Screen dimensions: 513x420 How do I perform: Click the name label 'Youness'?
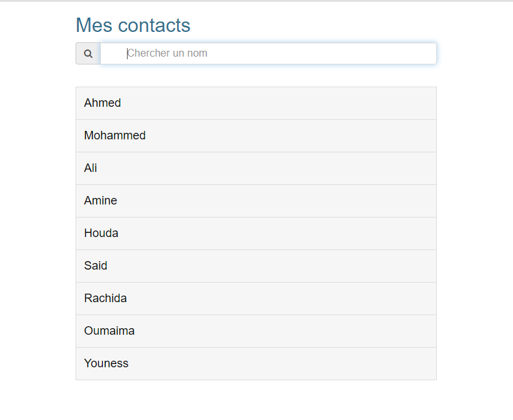click(x=106, y=363)
